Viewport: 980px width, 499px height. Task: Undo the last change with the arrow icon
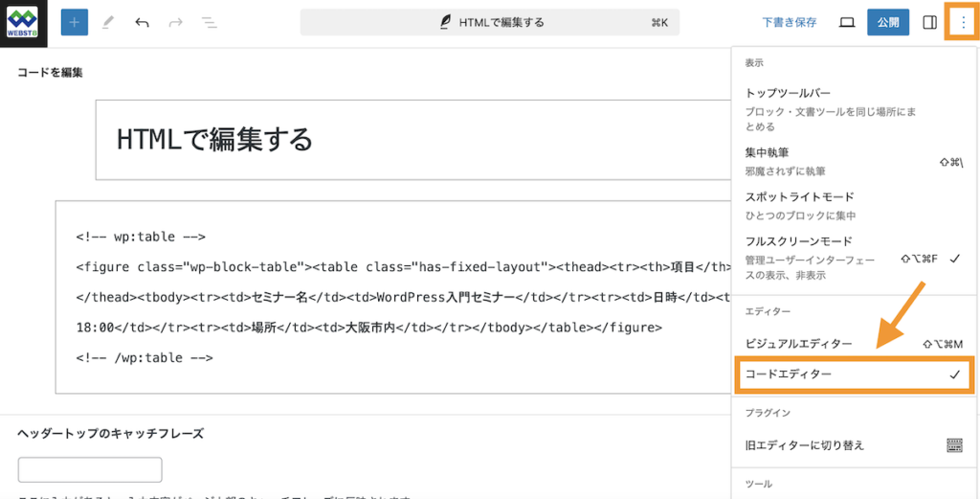[x=142, y=23]
